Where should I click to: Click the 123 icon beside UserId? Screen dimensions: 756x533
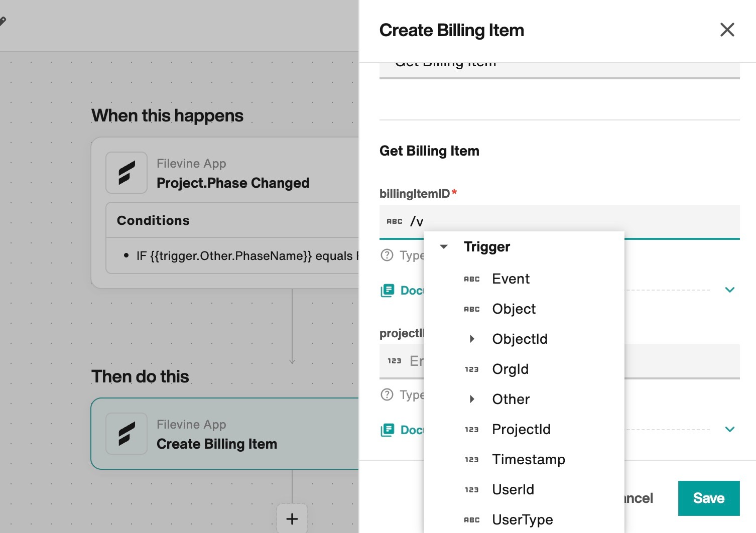coord(472,490)
